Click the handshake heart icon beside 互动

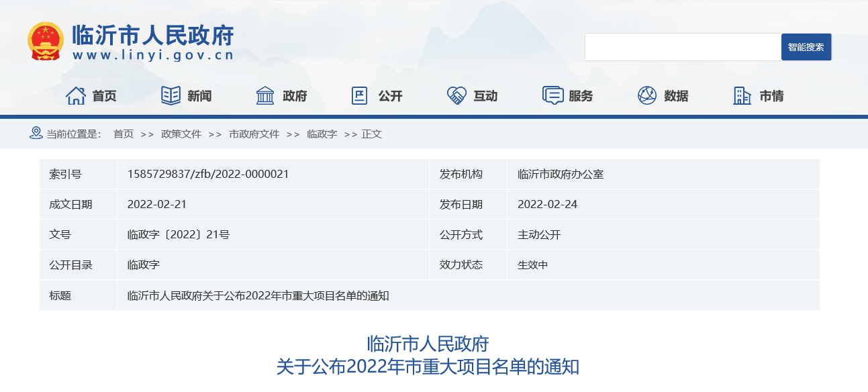click(456, 96)
